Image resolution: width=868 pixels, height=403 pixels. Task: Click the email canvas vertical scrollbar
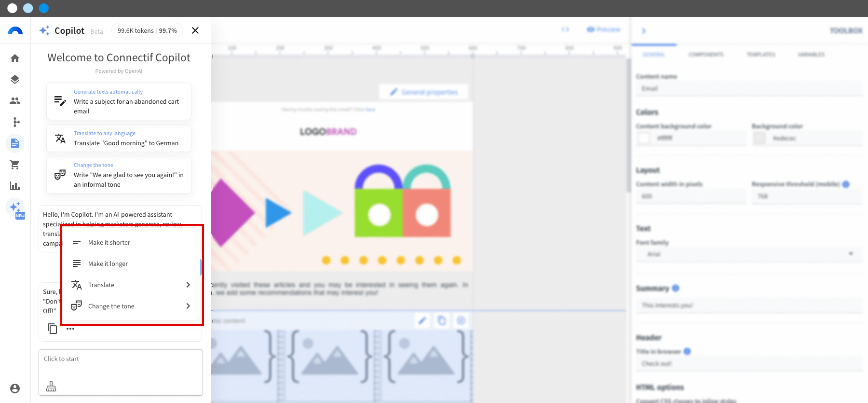point(628,125)
